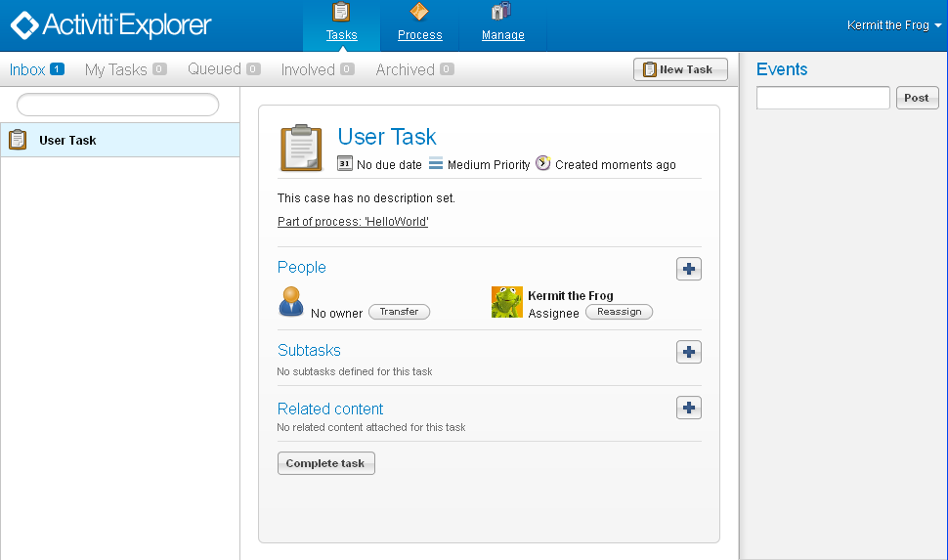This screenshot has height=560, width=948.
Task: Open the Part of process 'HelloWorld' link
Action: click(353, 221)
